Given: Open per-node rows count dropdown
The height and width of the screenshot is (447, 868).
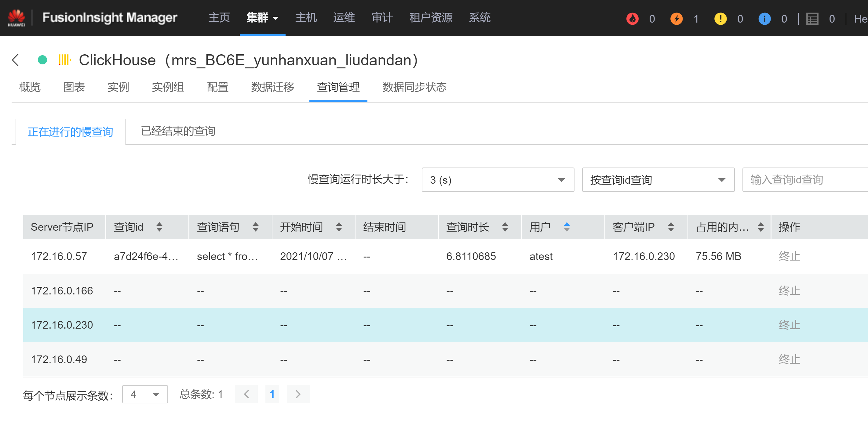Looking at the screenshot, I should (x=145, y=394).
